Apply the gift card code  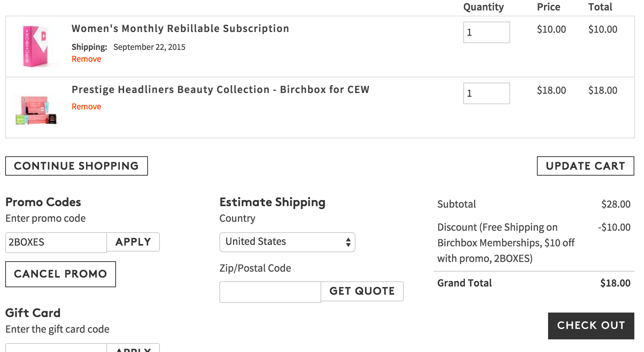tap(133, 348)
